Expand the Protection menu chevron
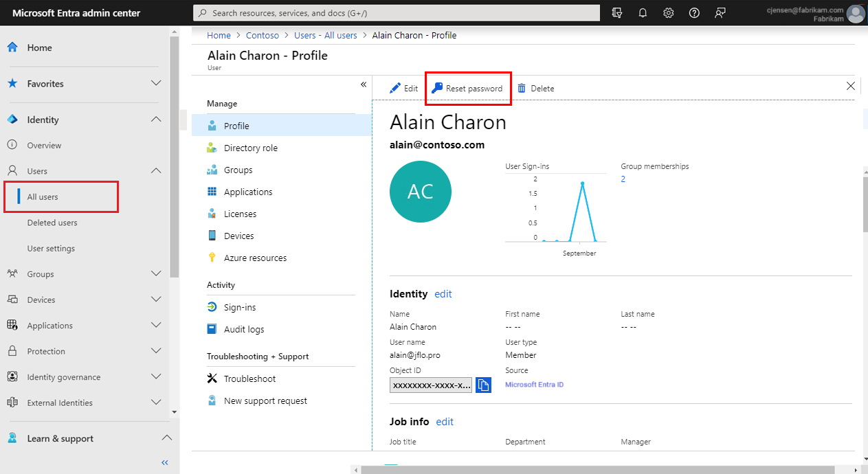The width and height of the screenshot is (868, 474). (156, 351)
